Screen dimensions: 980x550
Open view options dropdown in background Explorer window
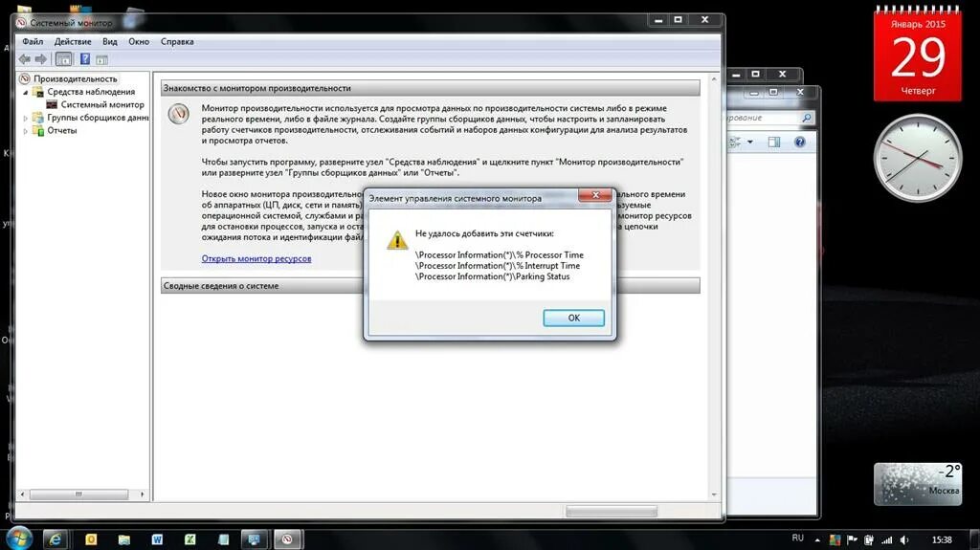750,143
